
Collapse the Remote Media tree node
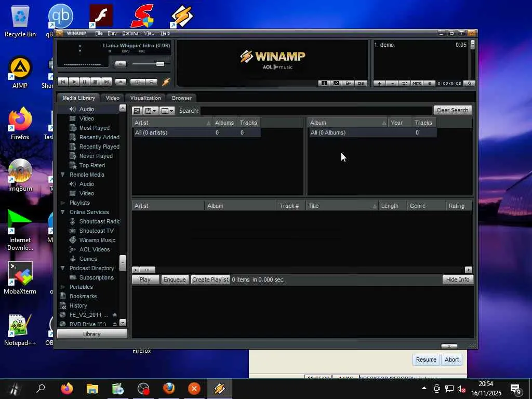62,175
